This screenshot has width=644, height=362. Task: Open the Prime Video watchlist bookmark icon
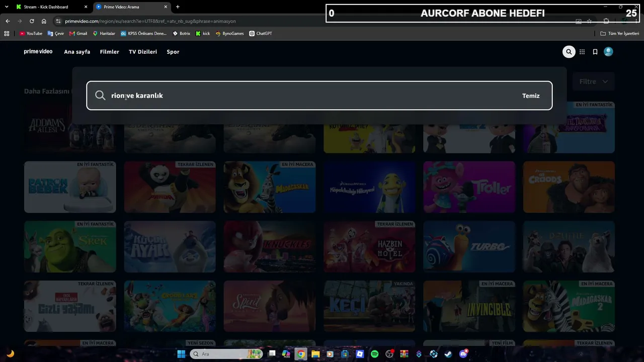click(595, 52)
